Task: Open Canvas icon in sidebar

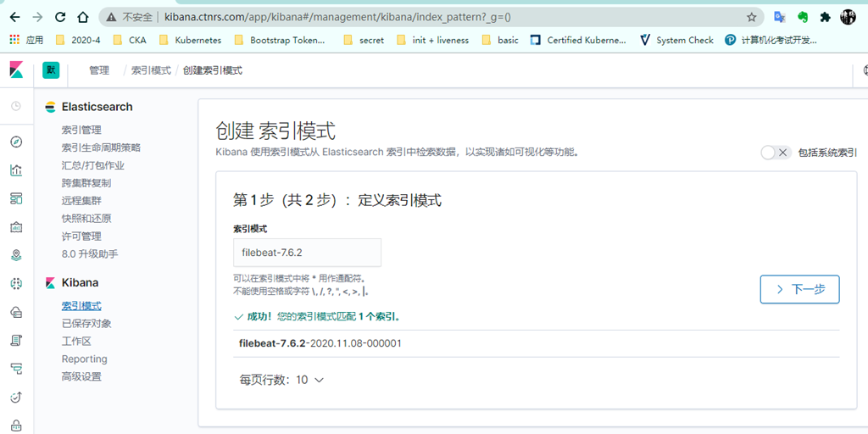Action: pyautogui.click(x=17, y=226)
